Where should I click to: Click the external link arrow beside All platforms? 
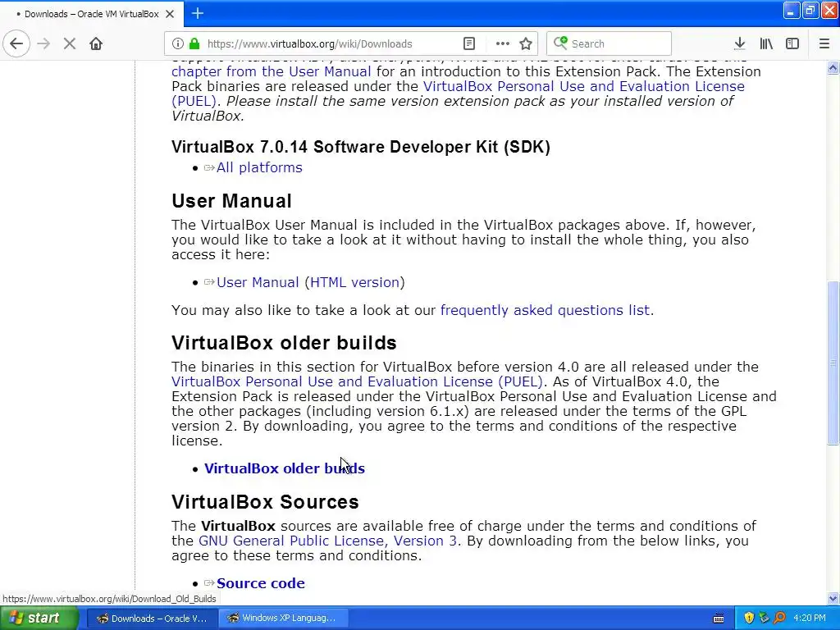(x=209, y=167)
